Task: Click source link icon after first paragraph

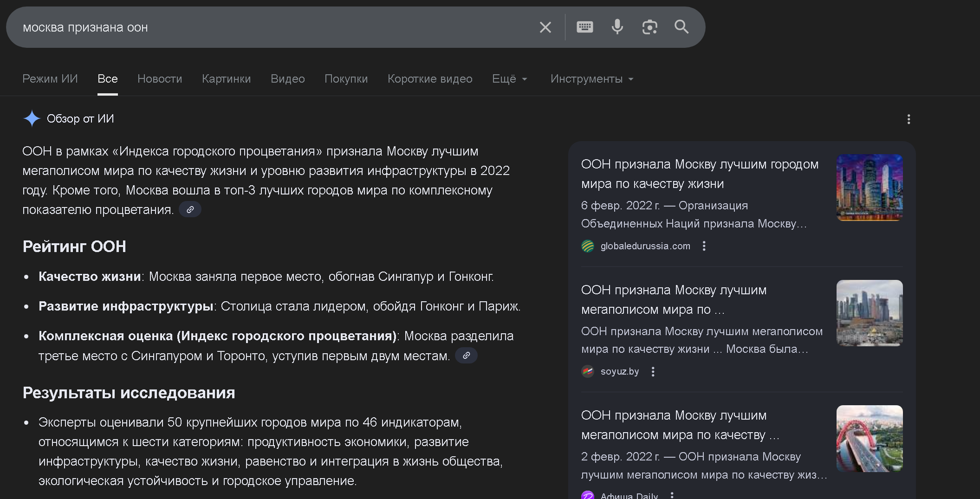Action: point(190,210)
